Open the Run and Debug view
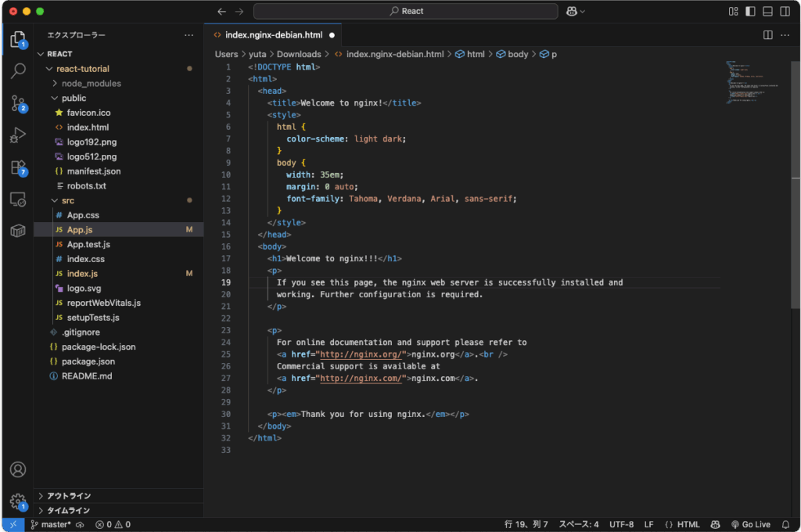The width and height of the screenshot is (801, 532). click(18, 135)
